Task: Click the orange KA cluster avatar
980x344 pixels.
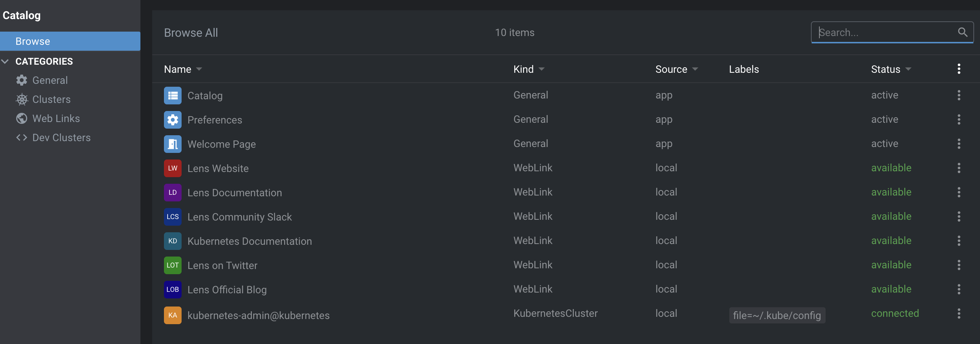Action: click(173, 315)
